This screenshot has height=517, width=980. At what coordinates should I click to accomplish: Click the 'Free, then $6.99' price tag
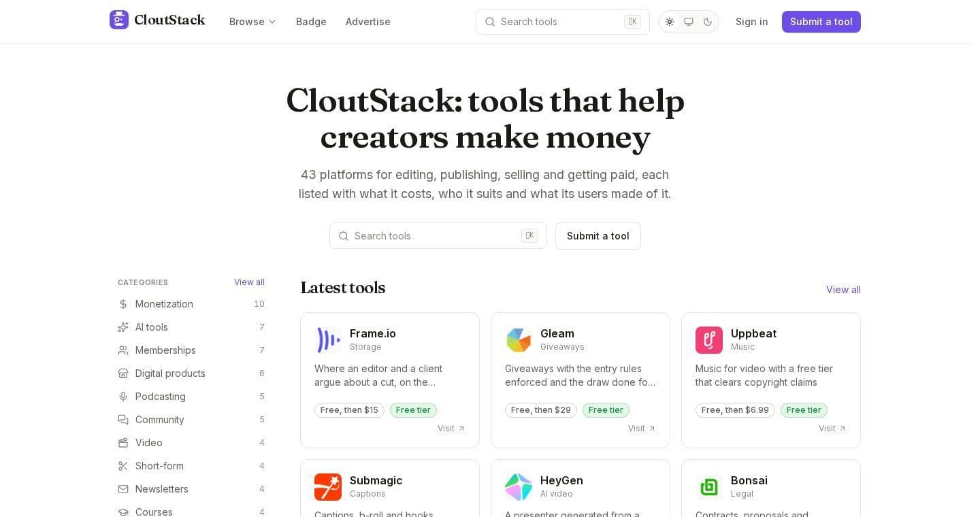coord(735,410)
